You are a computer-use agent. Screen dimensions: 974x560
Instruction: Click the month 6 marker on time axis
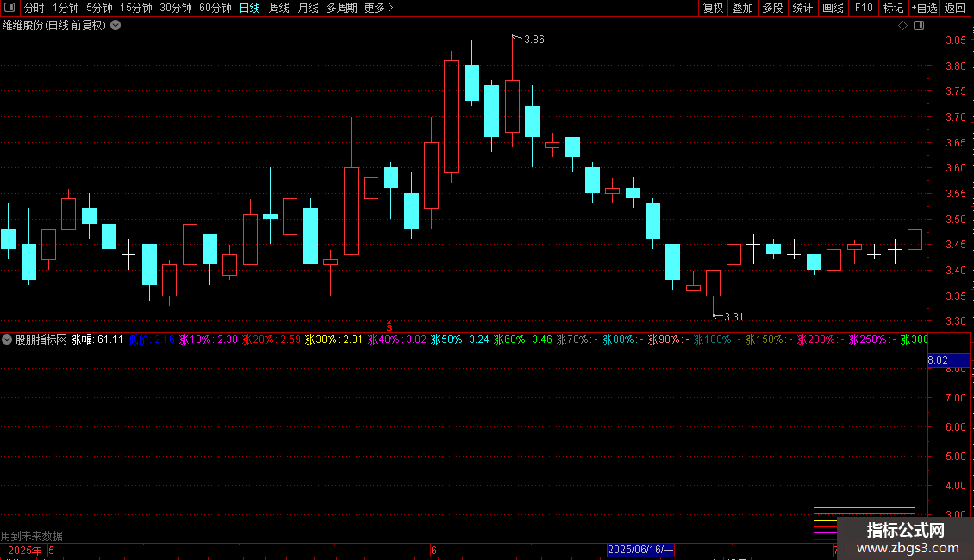tap(434, 551)
